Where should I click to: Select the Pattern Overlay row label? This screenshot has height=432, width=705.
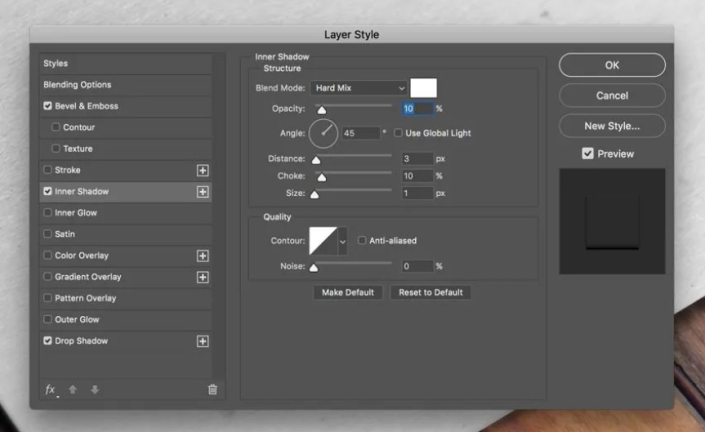(x=85, y=298)
